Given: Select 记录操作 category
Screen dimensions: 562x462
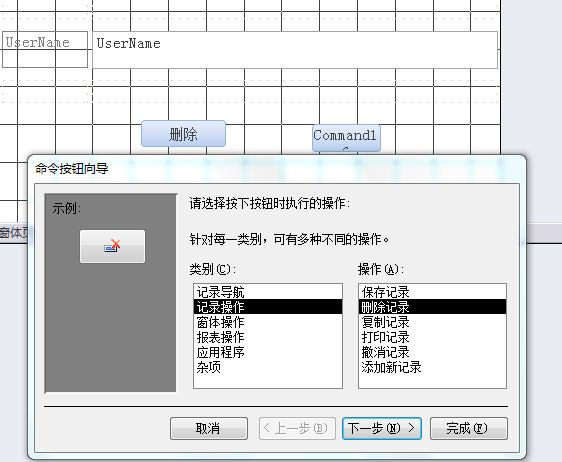Looking at the screenshot, I should (268, 307).
